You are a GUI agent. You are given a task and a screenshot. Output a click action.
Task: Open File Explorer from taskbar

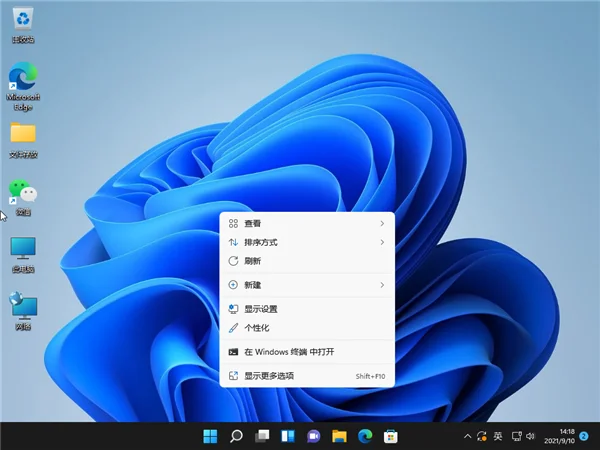pos(339,436)
